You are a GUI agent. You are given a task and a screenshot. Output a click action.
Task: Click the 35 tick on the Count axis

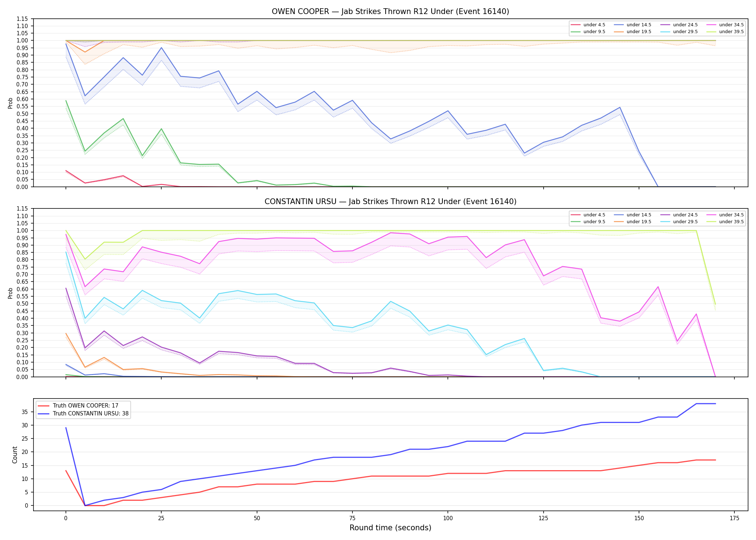click(25, 412)
